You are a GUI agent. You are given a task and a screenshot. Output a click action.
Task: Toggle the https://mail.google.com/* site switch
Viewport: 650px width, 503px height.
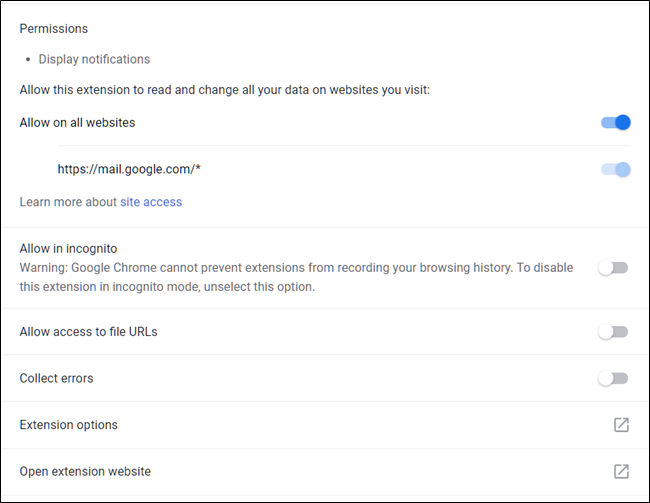pos(615,170)
